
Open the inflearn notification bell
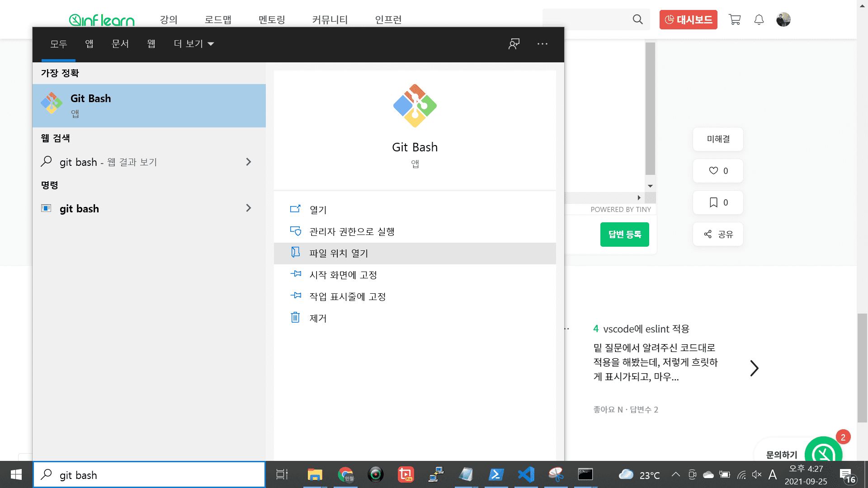(759, 19)
